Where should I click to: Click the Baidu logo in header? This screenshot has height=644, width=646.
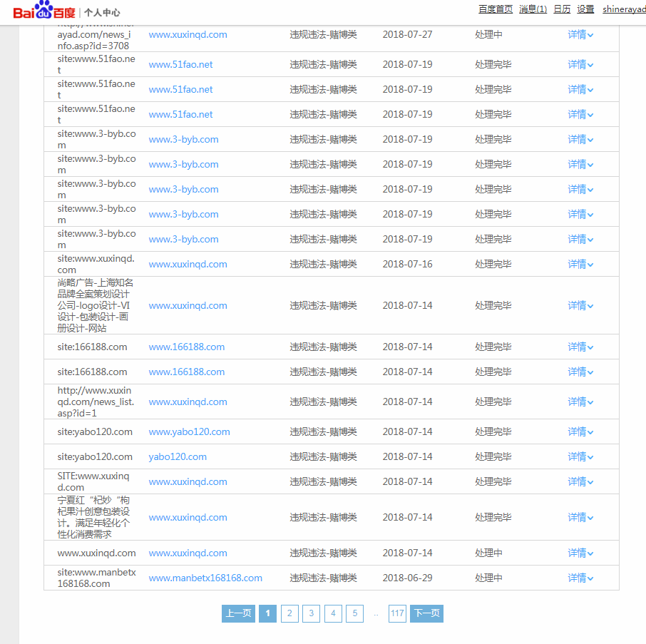coord(43,11)
